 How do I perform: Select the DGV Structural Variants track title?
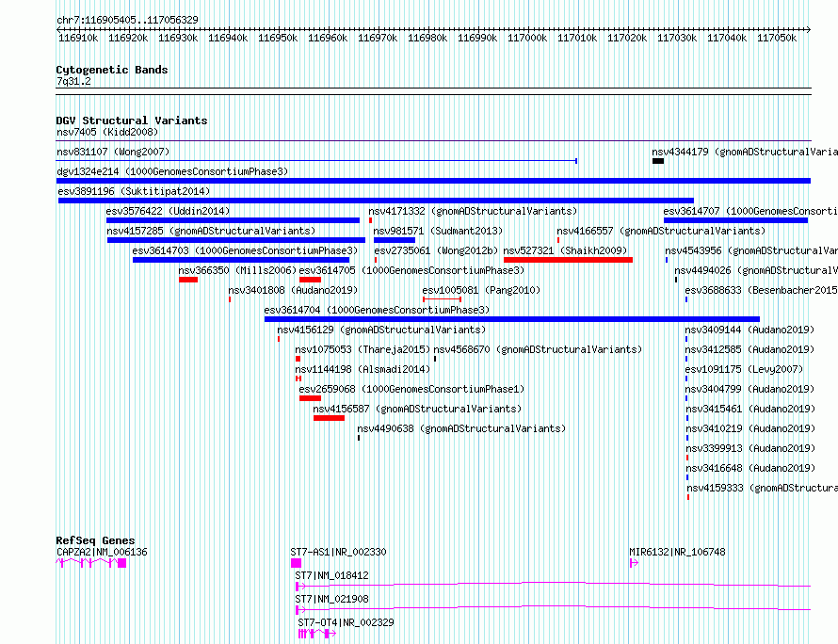(x=132, y=121)
